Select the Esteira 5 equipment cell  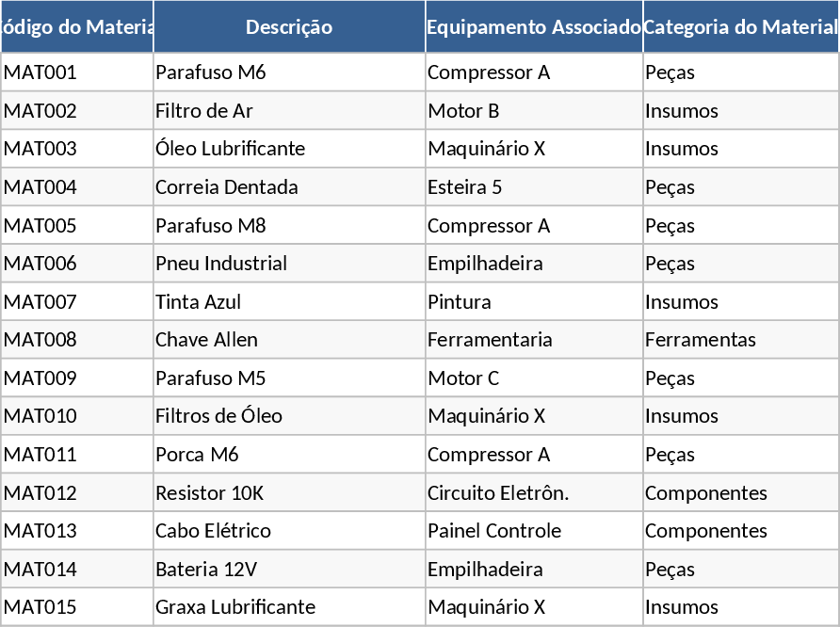pyautogui.click(x=534, y=187)
